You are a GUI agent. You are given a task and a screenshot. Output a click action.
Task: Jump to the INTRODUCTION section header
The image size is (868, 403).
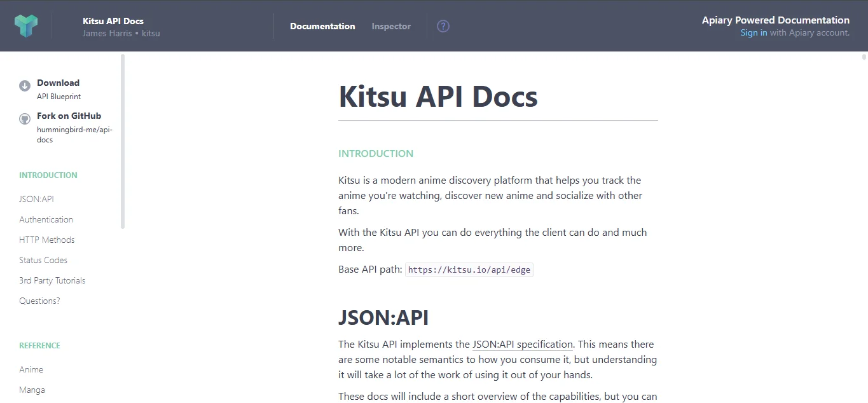pos(48,175)
